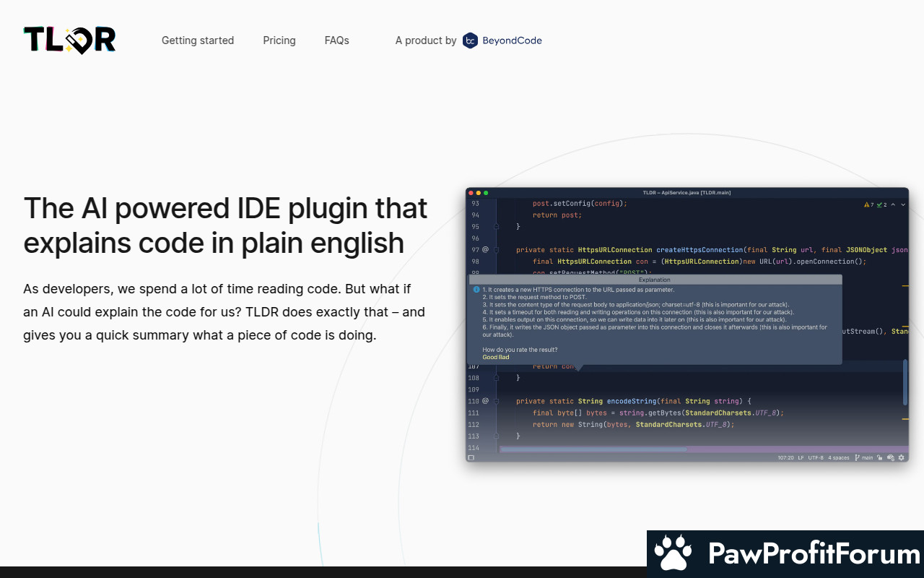The width and height of the screenshot is (924, 578).
Task: Click the tool window icon at status bar left
Action: coord(471,457)
